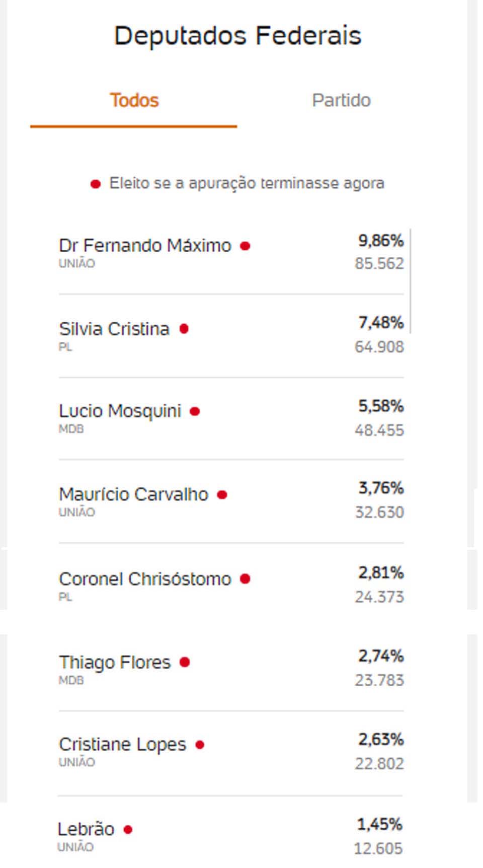The image size is (483, 868).
Task: Click the 64.908 vote count
Action: coord(379,347)
